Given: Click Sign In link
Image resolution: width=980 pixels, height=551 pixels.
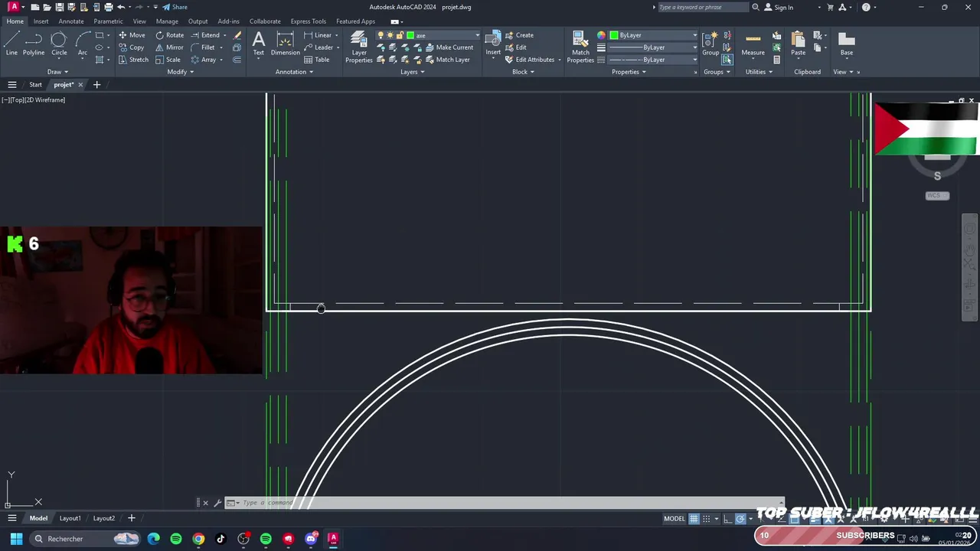Looking at the screenshot, I should (x=779, y=7).
